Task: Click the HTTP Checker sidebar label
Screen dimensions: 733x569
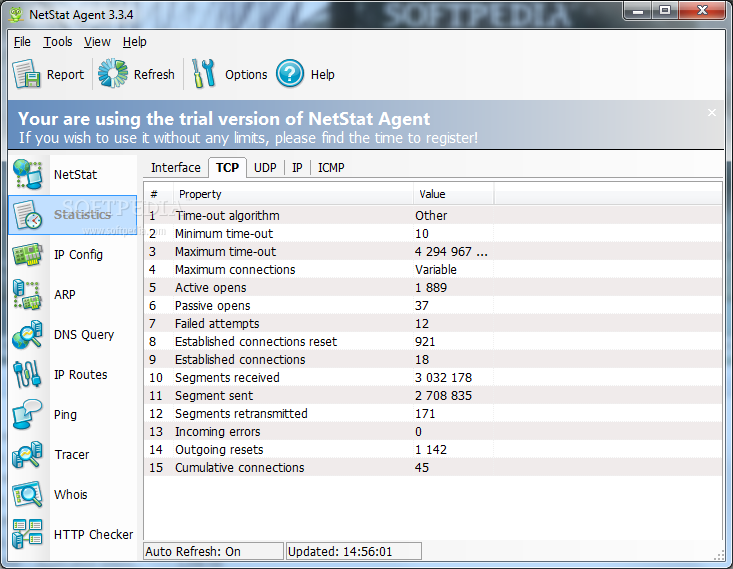Action: (x=93, y=534)
